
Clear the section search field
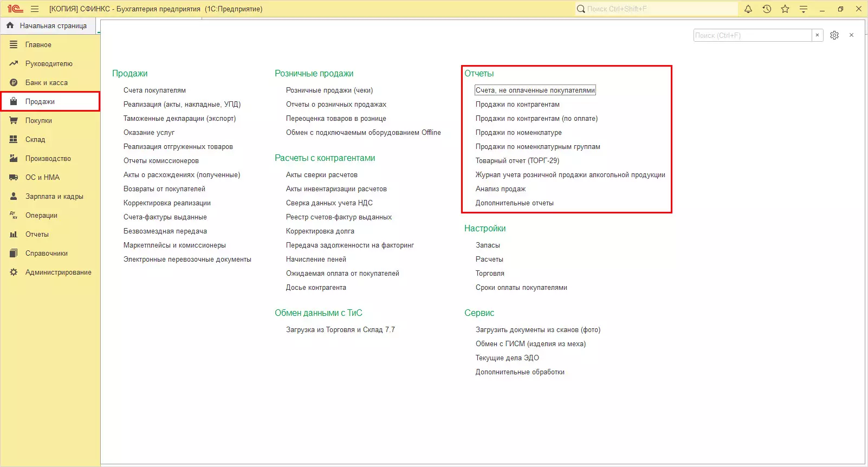pos(818,35)
